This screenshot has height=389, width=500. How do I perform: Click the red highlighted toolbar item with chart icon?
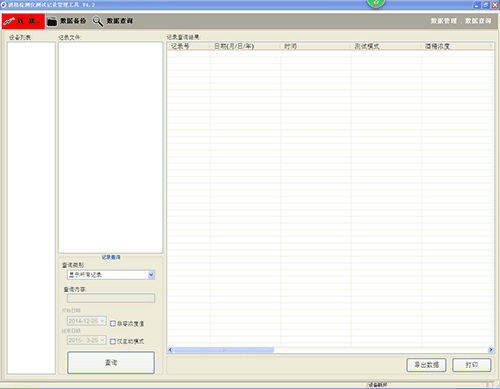(23, 21)
